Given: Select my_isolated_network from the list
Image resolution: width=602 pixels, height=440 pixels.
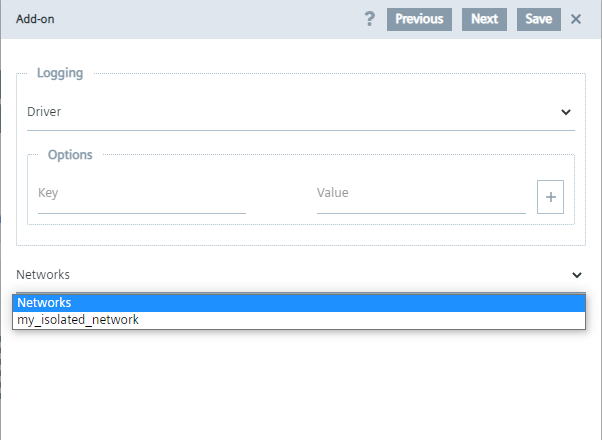Looking at the screenshot, I should point(78,320).
